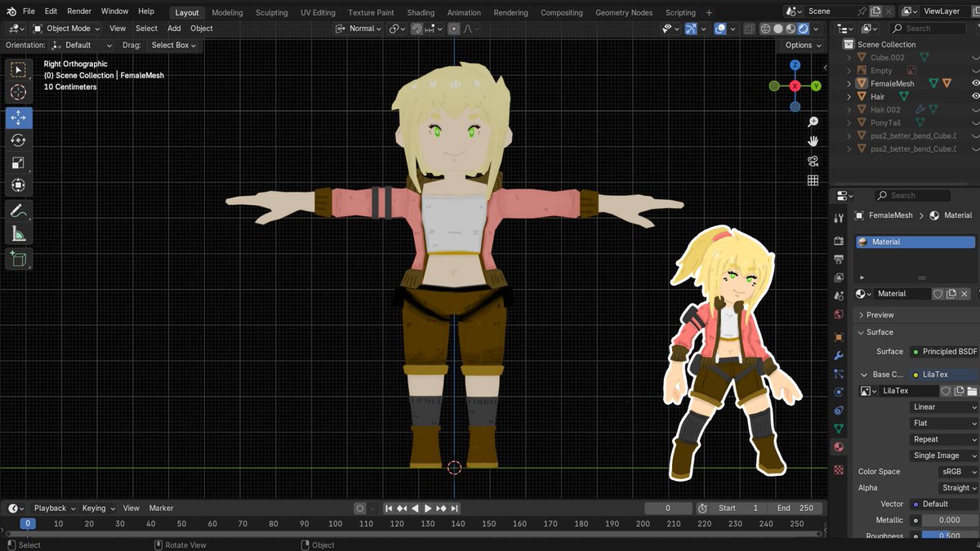Click the zoom magnifier viewport icon

pos(813,122)
